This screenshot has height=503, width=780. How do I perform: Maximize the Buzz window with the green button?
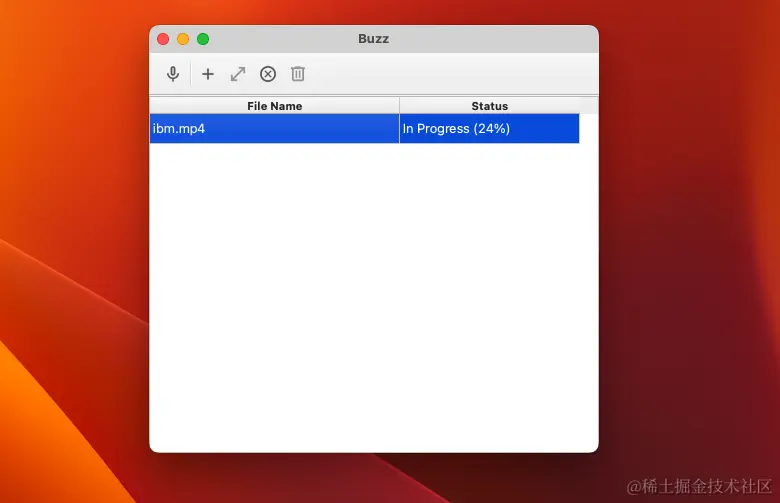[x=203, y=39]
